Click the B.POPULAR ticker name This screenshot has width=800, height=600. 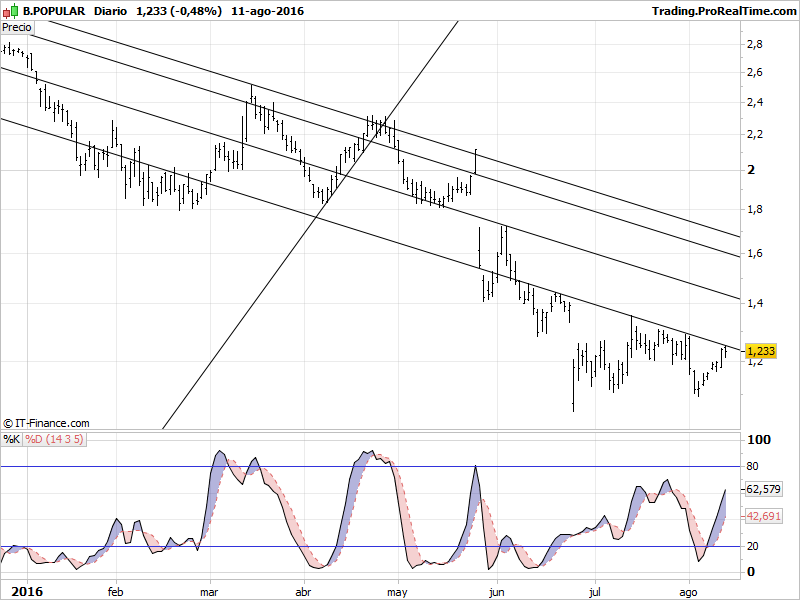point(54,11)
